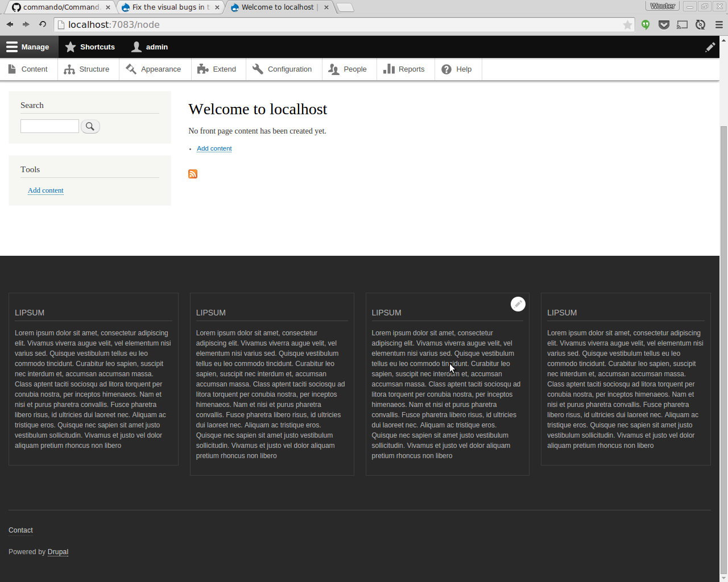
Task: Follow the Add content link
Action: point(214,148)
